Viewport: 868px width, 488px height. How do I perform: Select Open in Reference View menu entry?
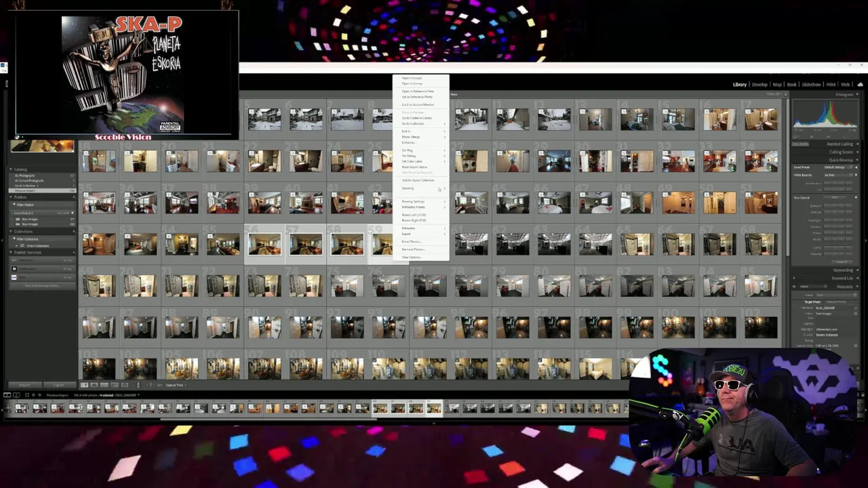pos(420,91)
